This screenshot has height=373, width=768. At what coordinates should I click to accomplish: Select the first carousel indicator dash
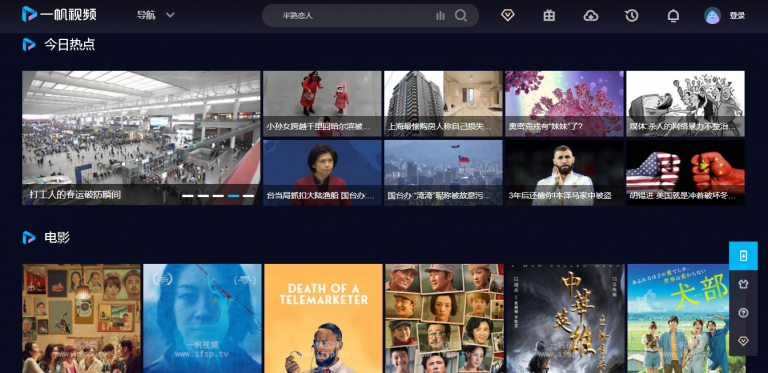(x=188, y=196)
